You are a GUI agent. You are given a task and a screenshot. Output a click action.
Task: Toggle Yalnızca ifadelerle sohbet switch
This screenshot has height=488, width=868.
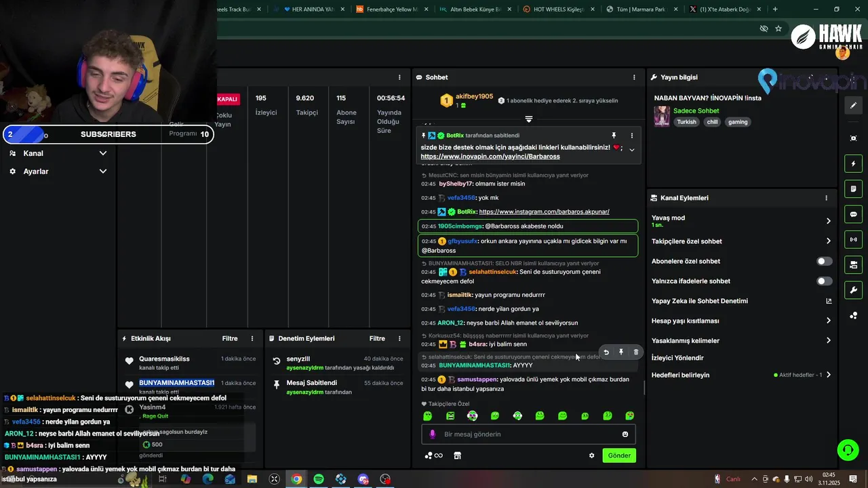coord(824,281)
